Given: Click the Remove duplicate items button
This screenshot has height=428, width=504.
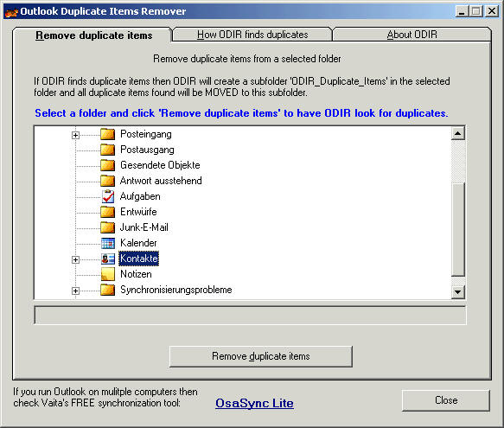Looking at the screenshot, I should pos(261,356).
